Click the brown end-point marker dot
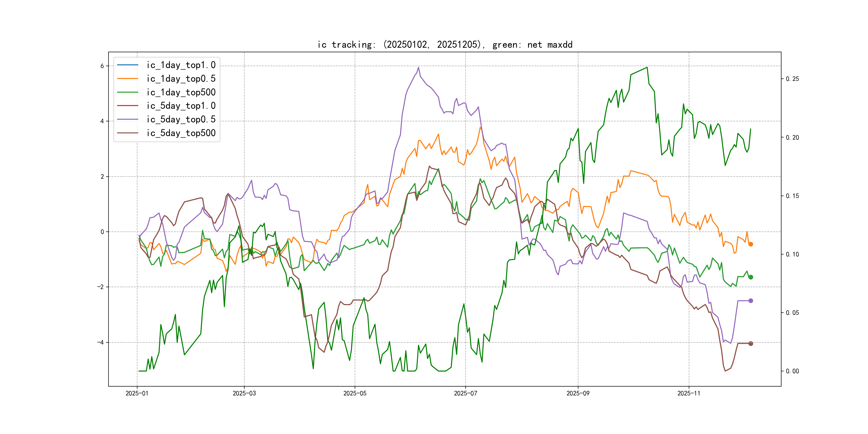The height and width of the screenshot is (434, 868). 750,343
